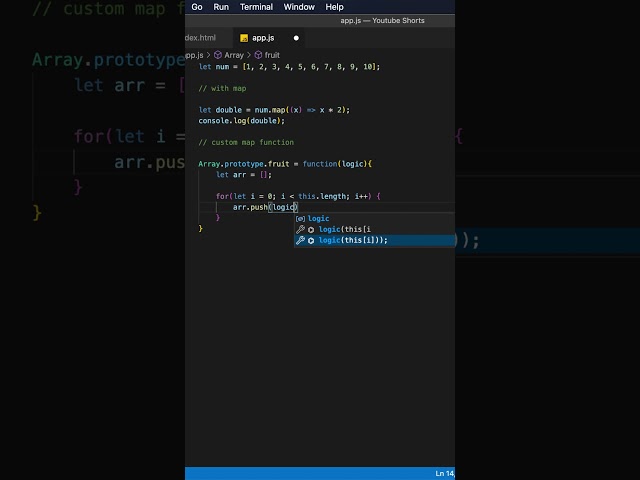
Task: Click the wrench icon beside 'logic(this[i]));' suggestion
Action: [x=300, y=240]
